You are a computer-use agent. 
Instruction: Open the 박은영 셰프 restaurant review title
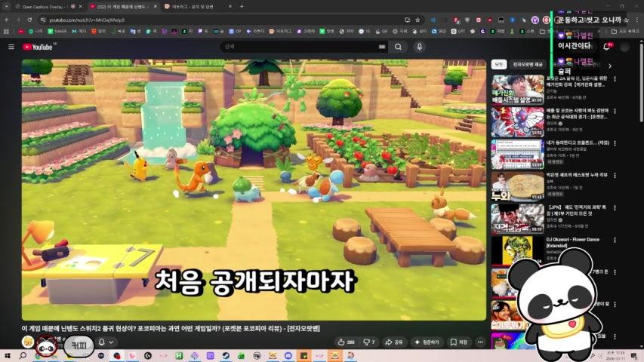tap(577, 175)
